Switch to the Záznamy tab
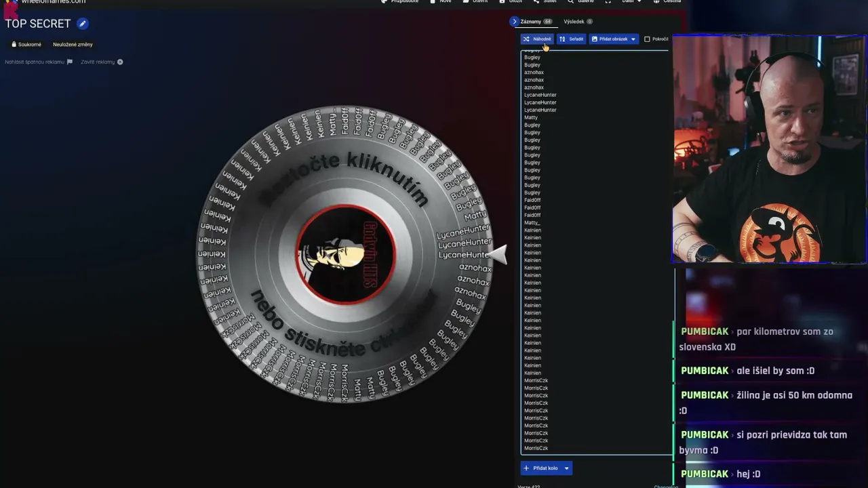Viewport: 868px width, 488px height. pyautogui.click(x=536, y=22)
